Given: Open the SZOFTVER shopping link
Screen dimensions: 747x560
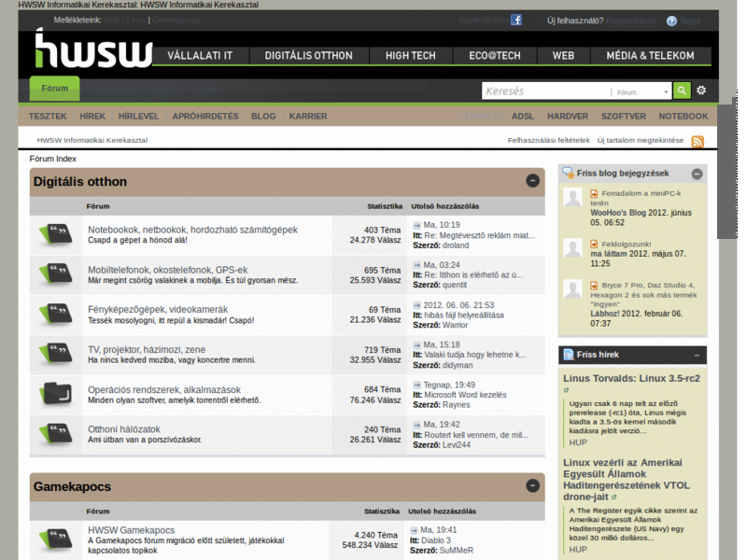Looking at the screenshot, I should 624,116.
